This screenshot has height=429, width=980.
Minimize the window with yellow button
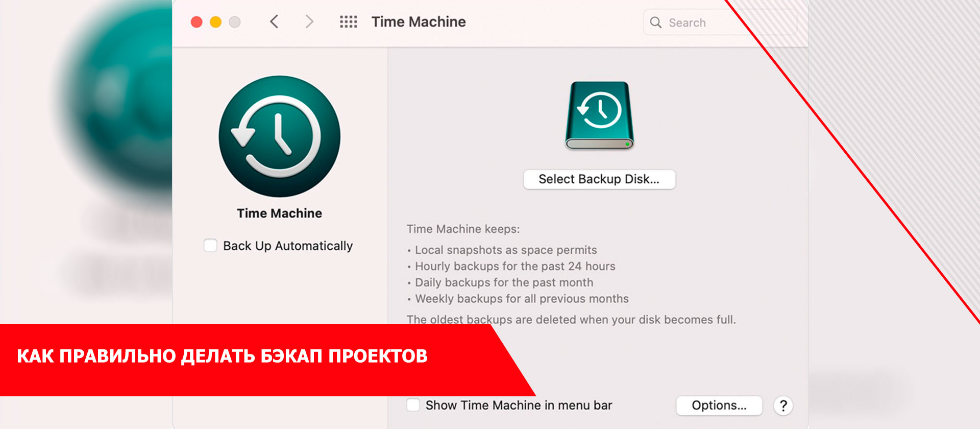216,22
